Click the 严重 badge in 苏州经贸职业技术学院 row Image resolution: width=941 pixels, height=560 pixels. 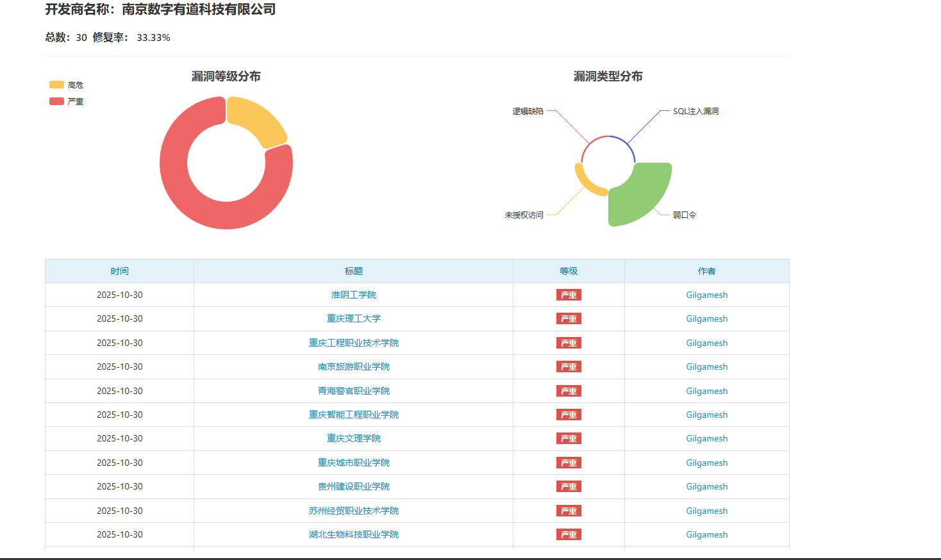[x=569, y=511]
